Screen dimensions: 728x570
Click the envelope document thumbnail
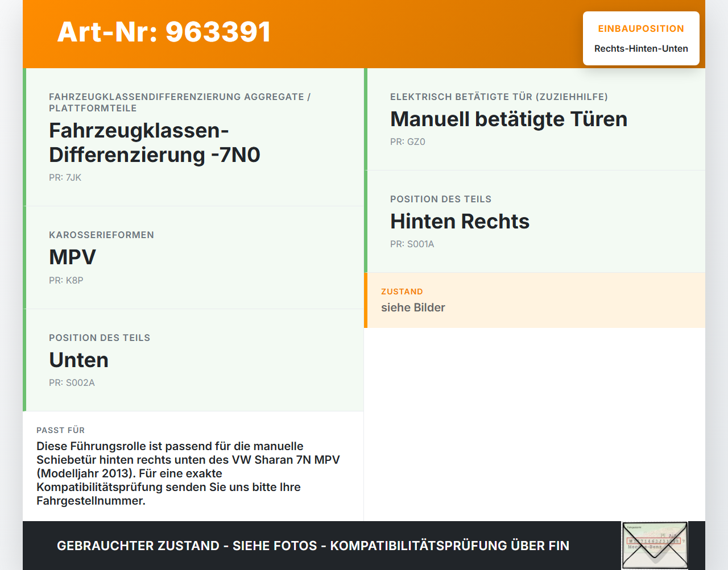tap(655, 544)
